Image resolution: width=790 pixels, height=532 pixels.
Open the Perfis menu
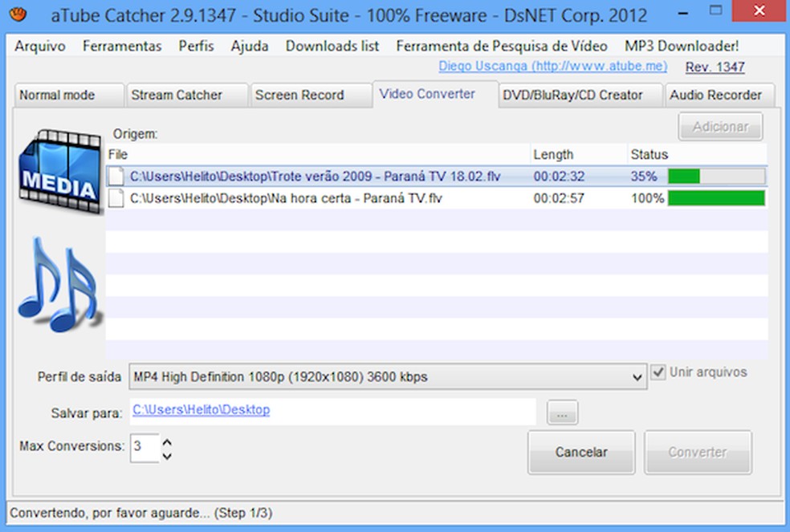tap(196, 47)
